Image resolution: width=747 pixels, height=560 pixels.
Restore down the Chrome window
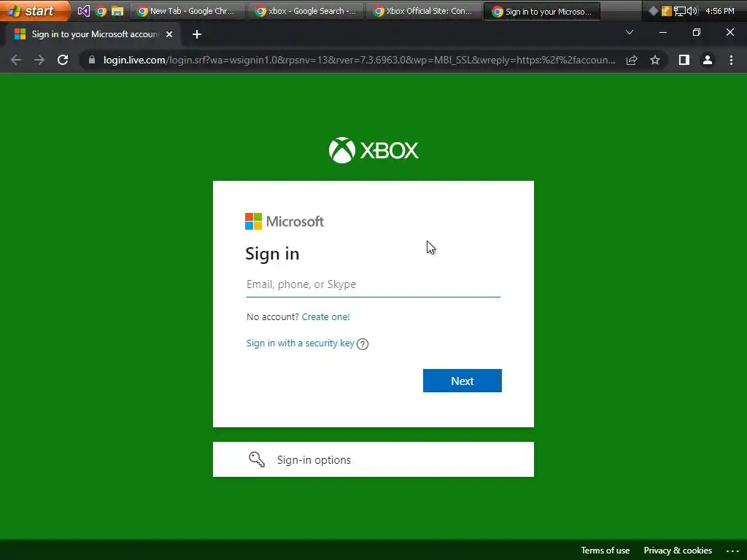coord(697,32)
